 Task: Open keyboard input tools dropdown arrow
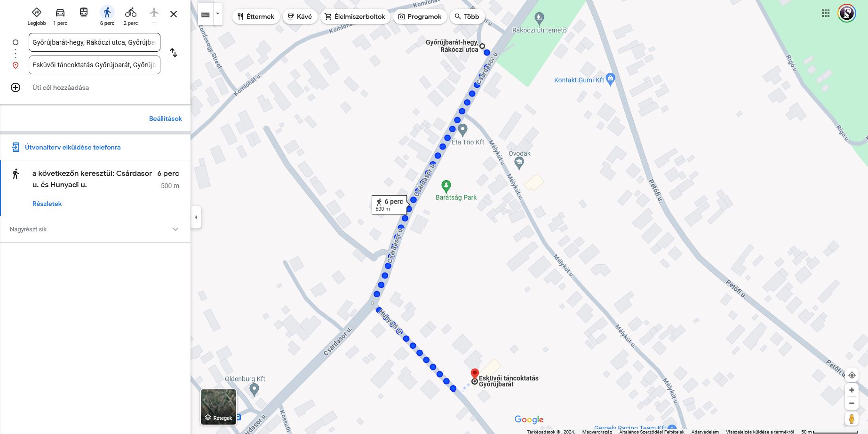218,14
